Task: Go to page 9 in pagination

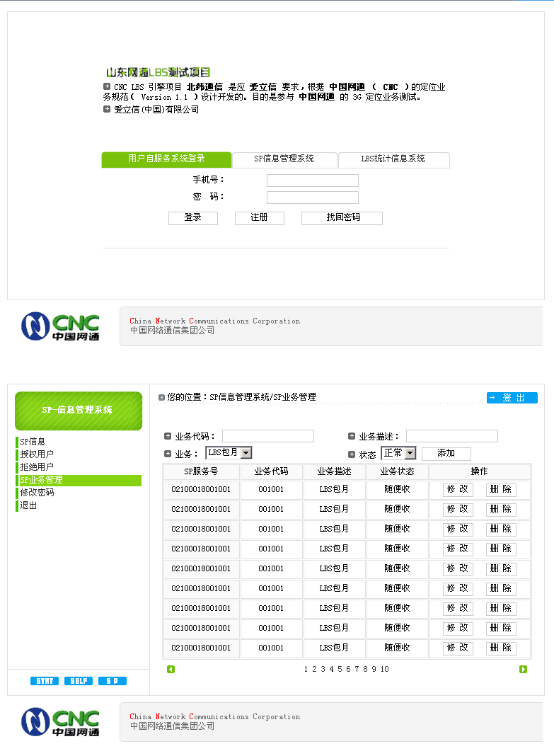Action: point(374,669)
